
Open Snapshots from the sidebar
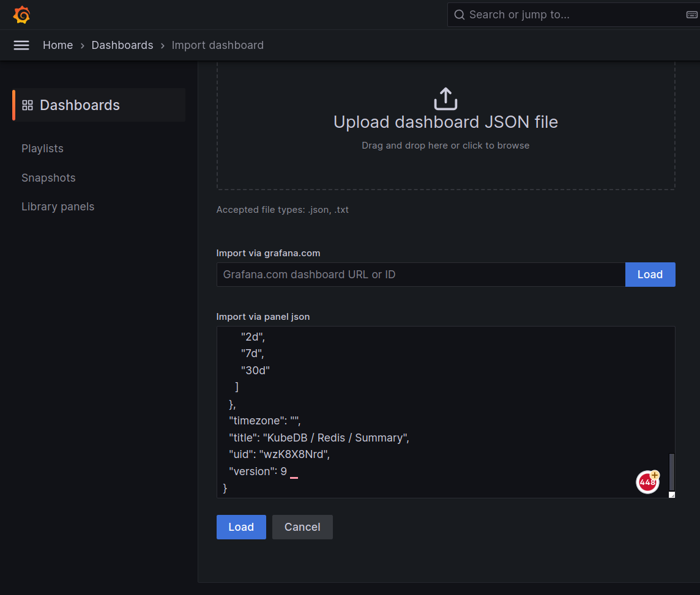pos(48,177)
